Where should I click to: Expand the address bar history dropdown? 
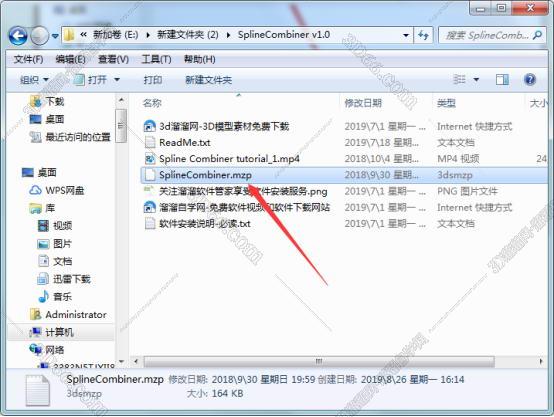click(406, 35)
